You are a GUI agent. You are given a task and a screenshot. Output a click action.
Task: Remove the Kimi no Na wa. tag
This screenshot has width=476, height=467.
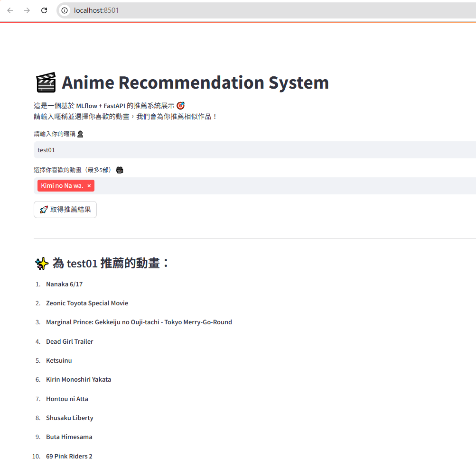coord(89,186)
